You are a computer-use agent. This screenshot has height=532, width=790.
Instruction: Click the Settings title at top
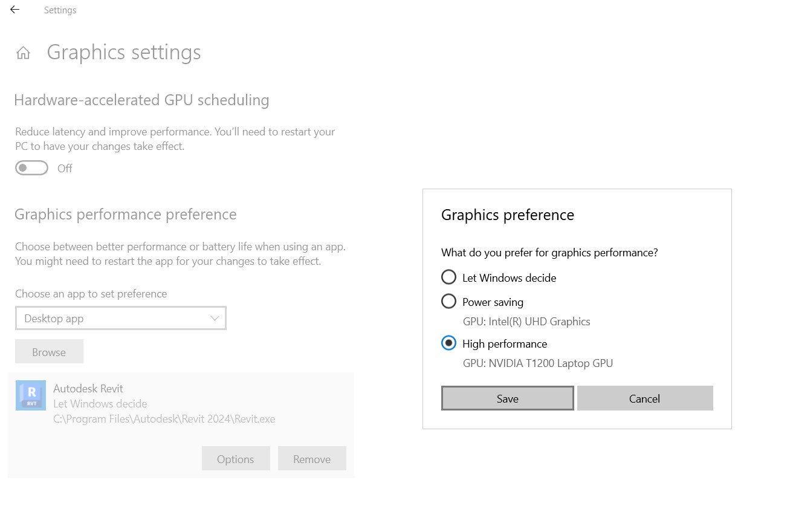click(x=60, y=10)
